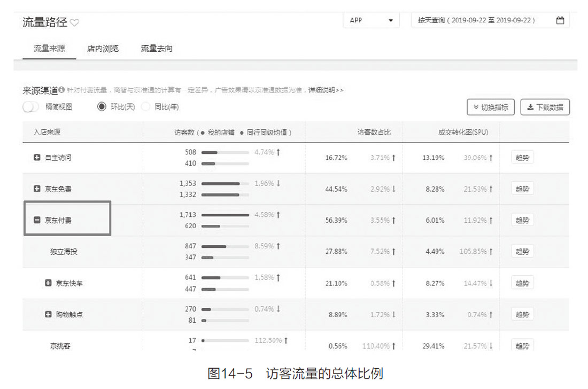Expand the 京东快车 plus icon

click(48, 283)
